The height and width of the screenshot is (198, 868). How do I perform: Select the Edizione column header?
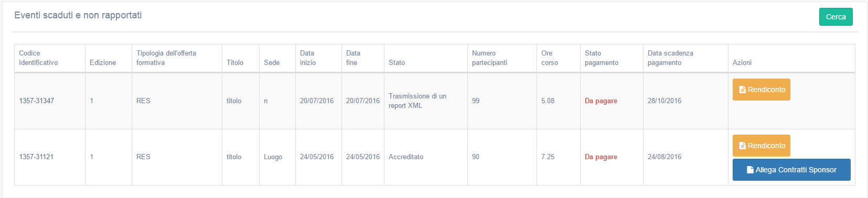[103, 62]
